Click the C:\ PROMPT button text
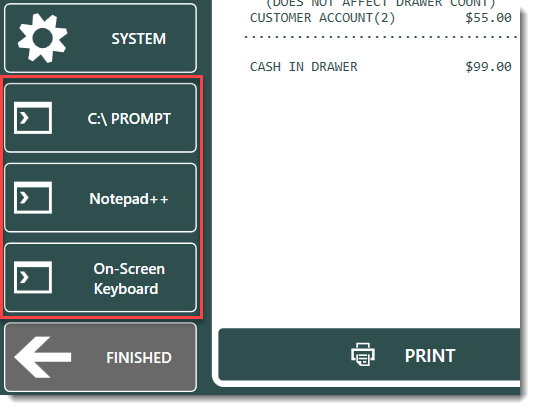Viewport: 535px width, 410px height. point(129,119)
